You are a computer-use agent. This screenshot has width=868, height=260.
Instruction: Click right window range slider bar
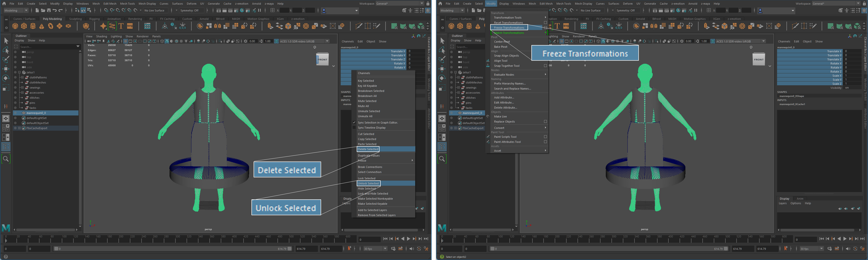(x=609, y=249)
